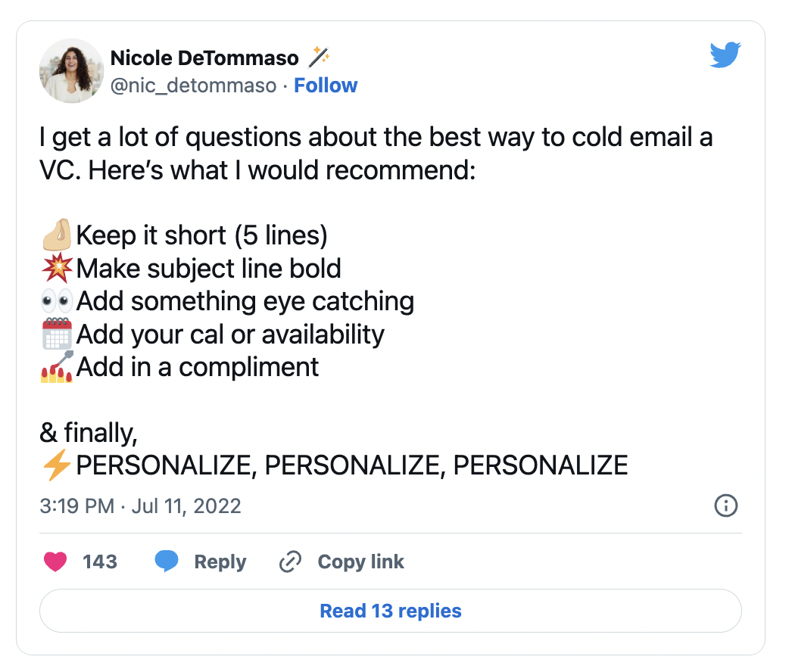The image size is (792, 672).
Task: Open the 3:19 PM Jul 11, 2022 timestamp
Action: point(140,506)
